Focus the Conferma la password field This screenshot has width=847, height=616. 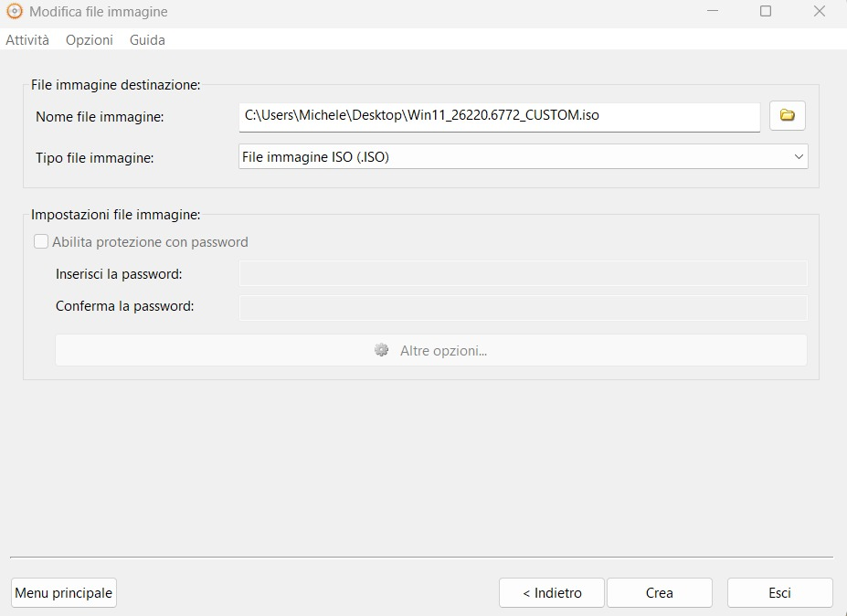pyautogui.click(x=523, y=307)
